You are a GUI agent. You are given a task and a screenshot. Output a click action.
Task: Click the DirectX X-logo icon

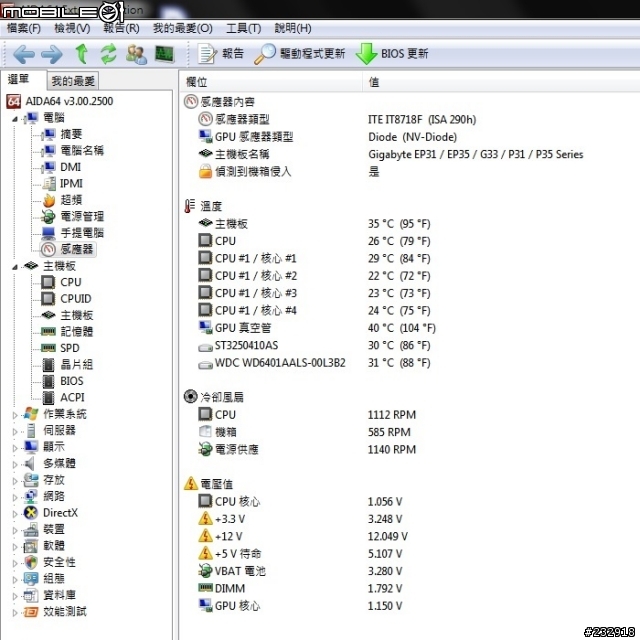[31, 513]
